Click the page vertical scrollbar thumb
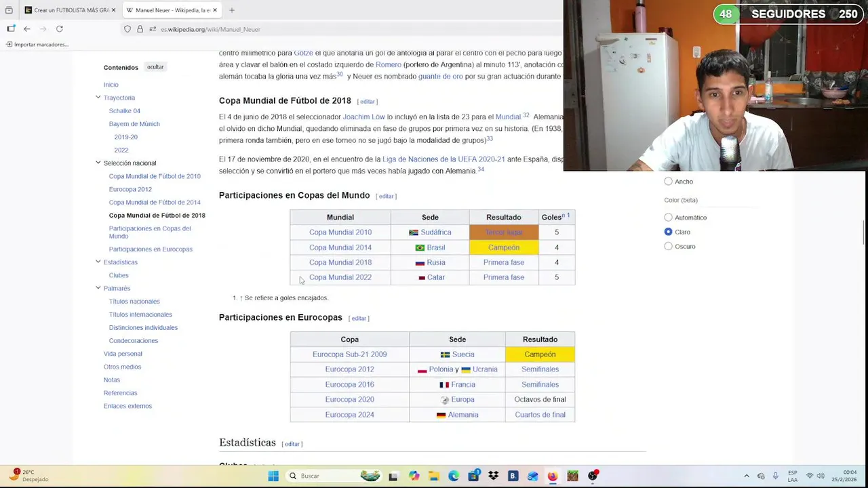The image size is (868, 488). (863, 232)
